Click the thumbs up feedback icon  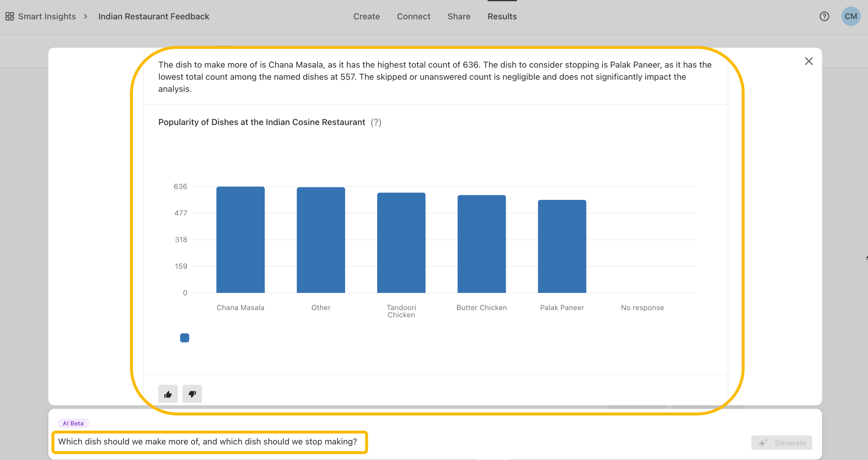(168, 394)
